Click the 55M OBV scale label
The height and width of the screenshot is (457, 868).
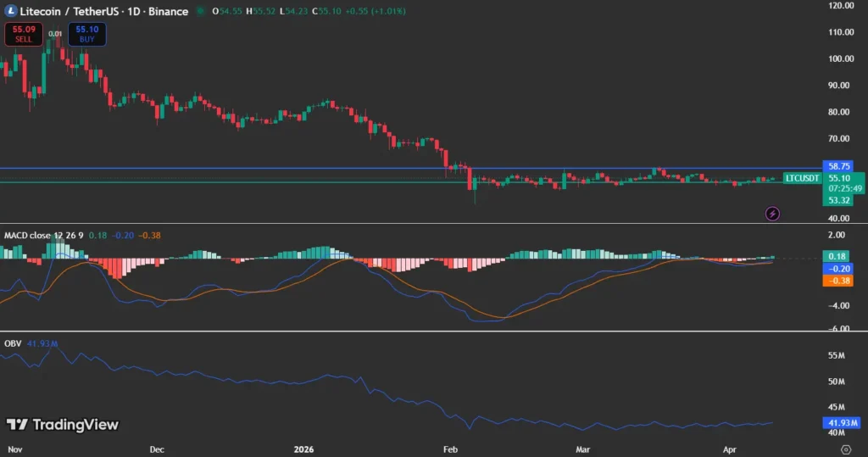pos(836,355)
